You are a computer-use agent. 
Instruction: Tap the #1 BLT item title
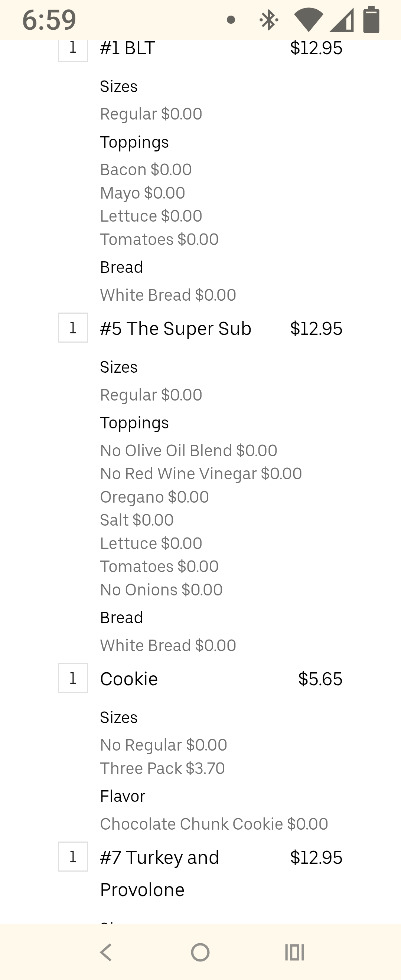point(127,48)
